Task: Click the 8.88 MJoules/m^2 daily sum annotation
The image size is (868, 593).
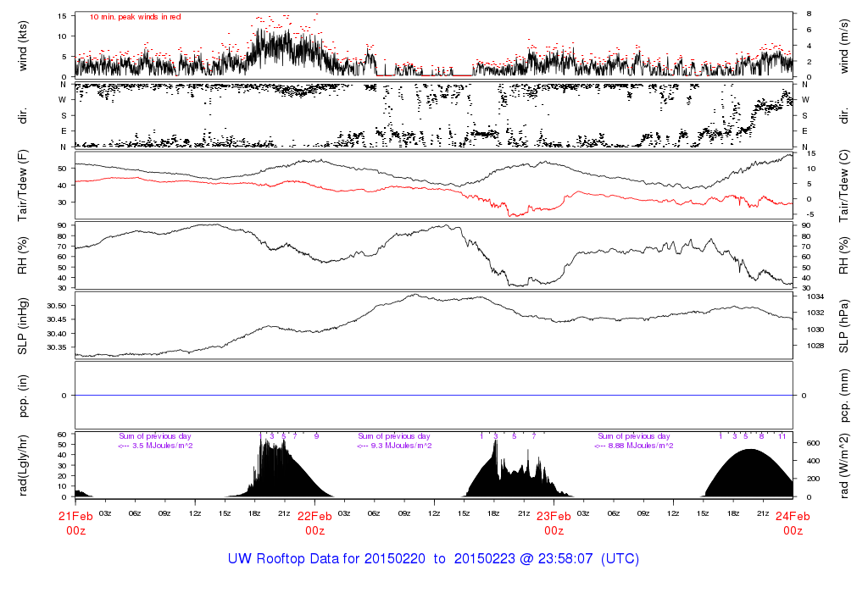Action: pos(634,446)
